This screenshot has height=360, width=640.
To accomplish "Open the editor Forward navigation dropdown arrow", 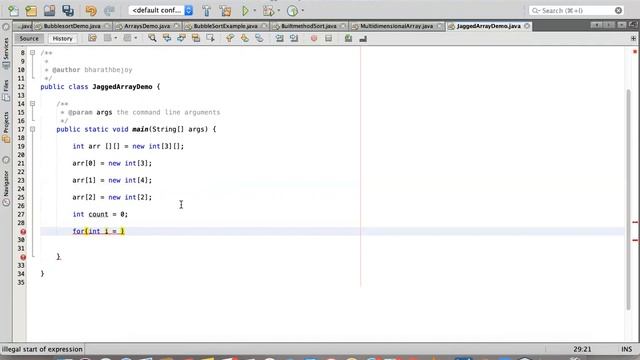I will [x=136, y=38].
